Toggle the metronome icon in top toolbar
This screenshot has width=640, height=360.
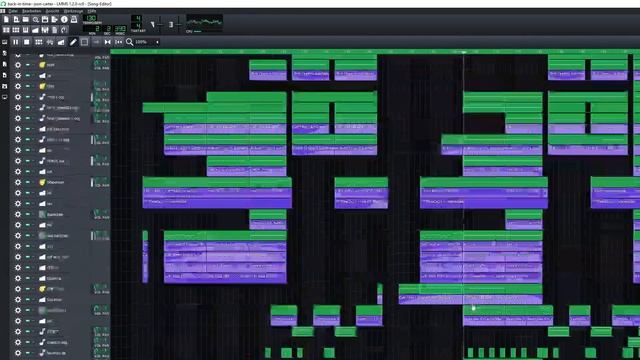(74, 19)
